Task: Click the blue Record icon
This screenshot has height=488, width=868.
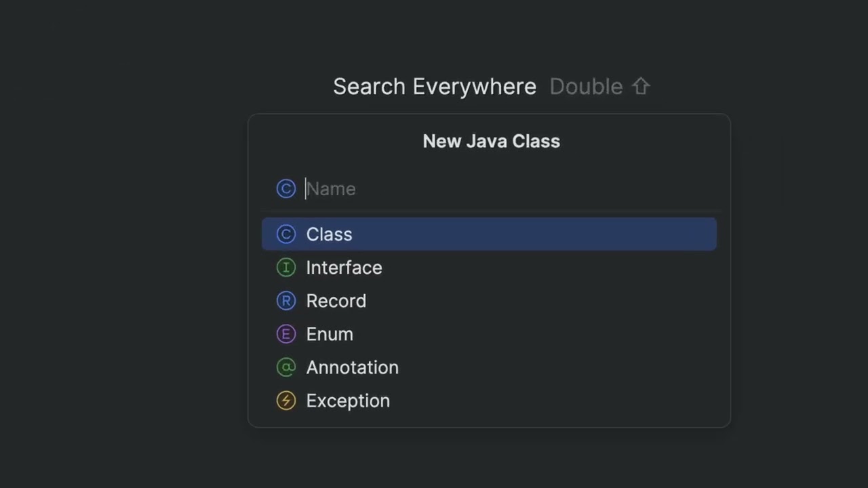Action: tap(286, 301)
